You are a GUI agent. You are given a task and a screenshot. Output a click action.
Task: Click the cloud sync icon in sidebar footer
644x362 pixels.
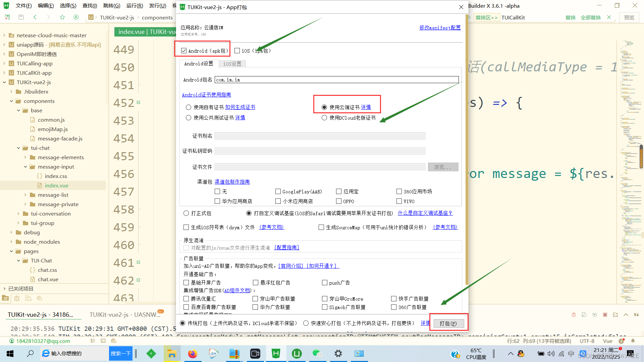coord(40,298)
